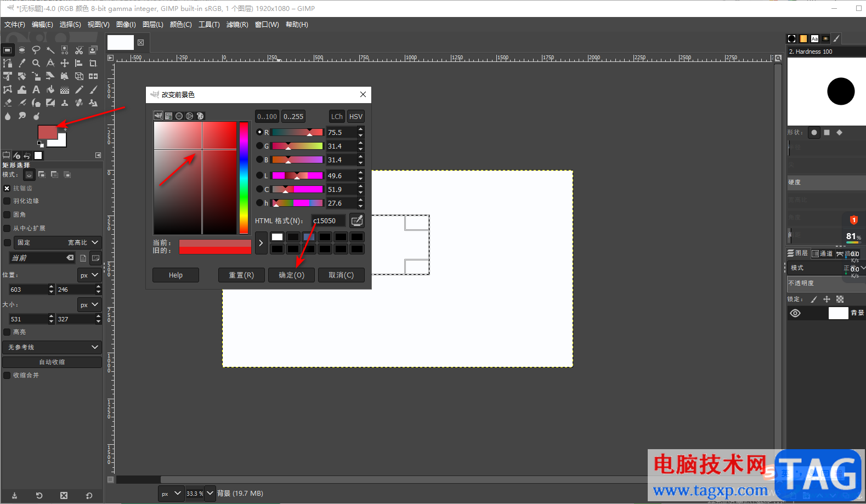Select the Pencil tool
866x504 pixels.
pos(79,89)
